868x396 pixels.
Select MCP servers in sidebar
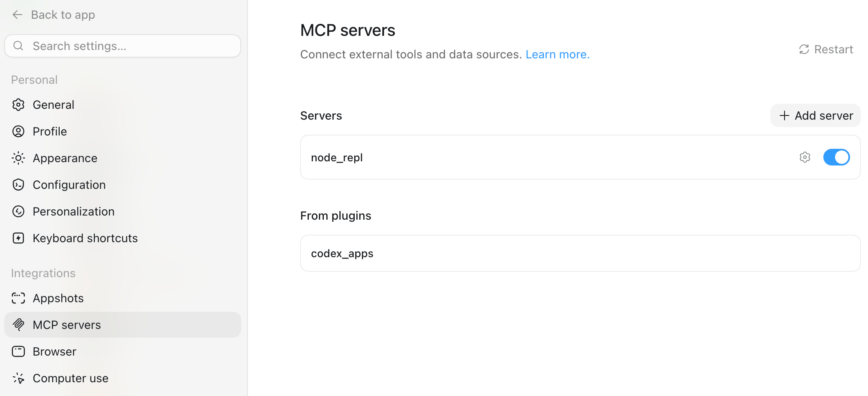123,325
